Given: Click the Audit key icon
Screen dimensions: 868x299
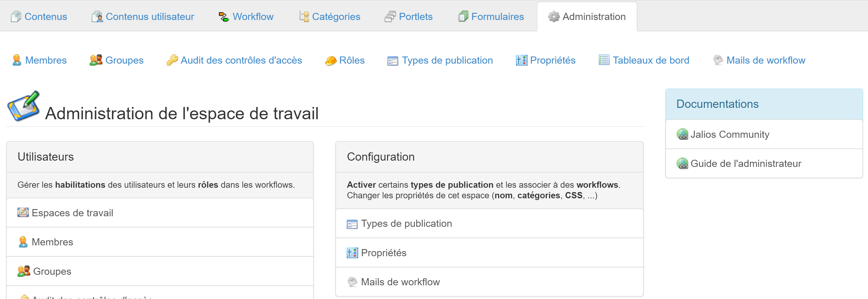Looking at the screenshot, I should 172,60.
